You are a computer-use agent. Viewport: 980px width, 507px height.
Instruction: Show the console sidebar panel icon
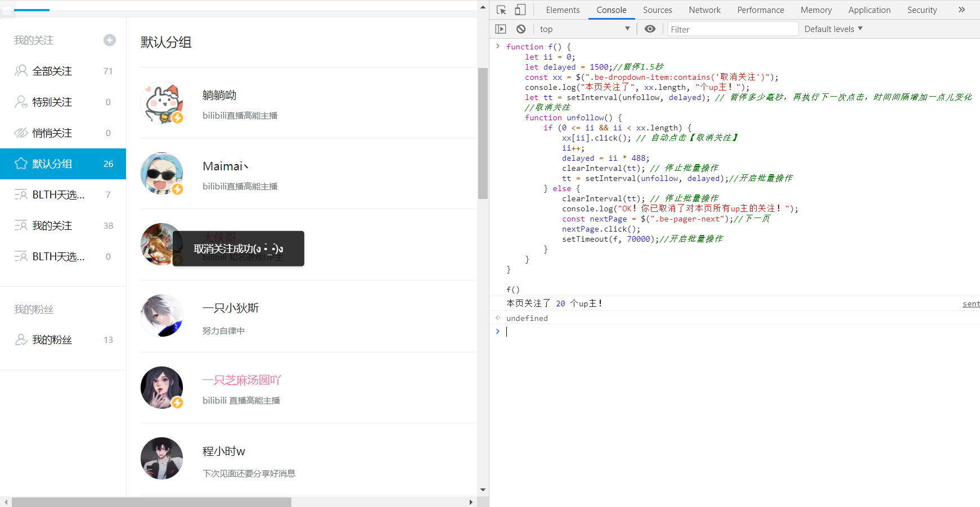pyautogui.click(x=501, y=29)
